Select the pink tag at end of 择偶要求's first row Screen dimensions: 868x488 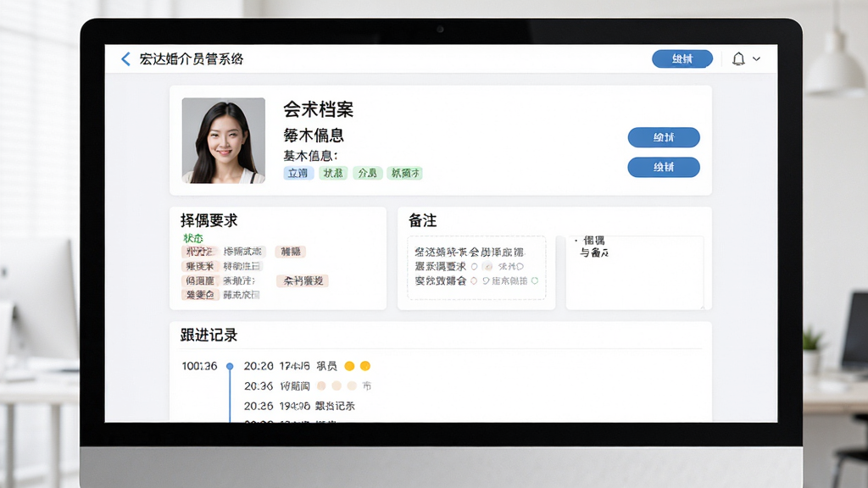(x=291, y=252)
